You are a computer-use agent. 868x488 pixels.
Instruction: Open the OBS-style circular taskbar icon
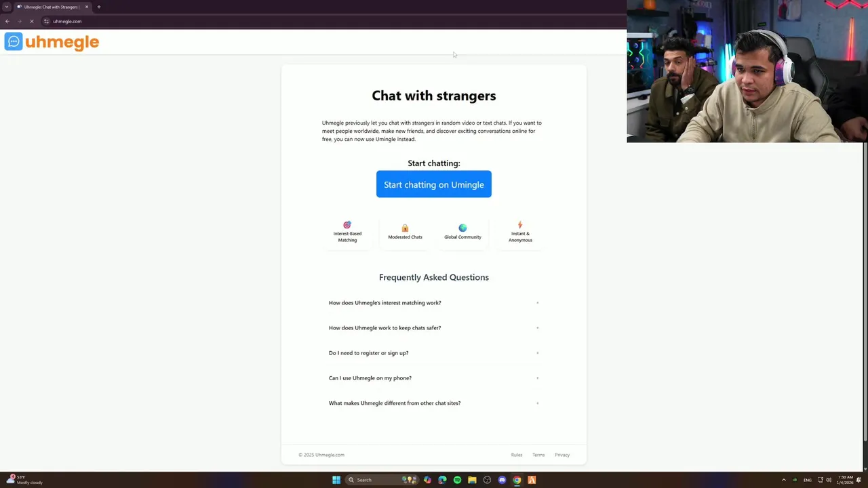click(x=487, y=480)
